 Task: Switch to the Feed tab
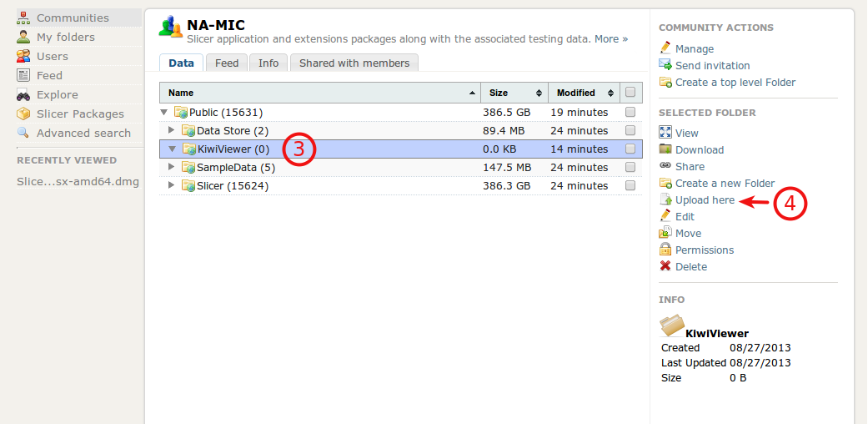pos(227,63)
